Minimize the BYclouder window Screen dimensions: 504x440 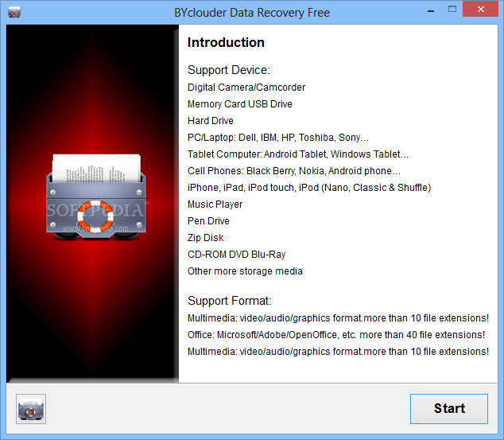pos(431,11)
